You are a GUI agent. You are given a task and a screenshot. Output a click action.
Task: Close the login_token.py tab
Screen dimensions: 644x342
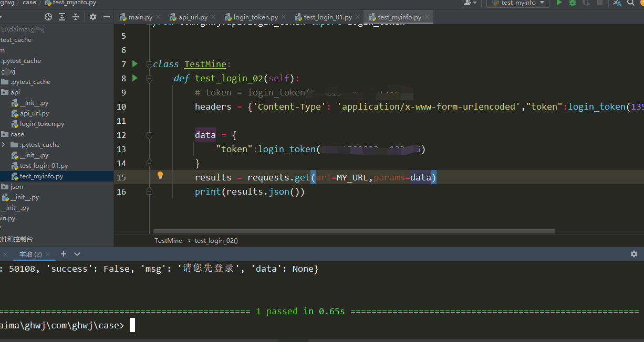pos(284,17)
